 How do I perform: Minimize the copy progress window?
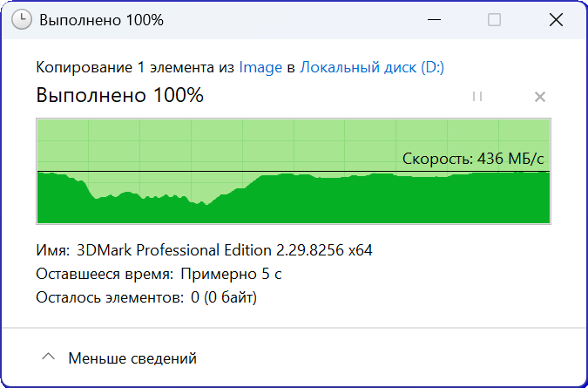tap(434, 19)
